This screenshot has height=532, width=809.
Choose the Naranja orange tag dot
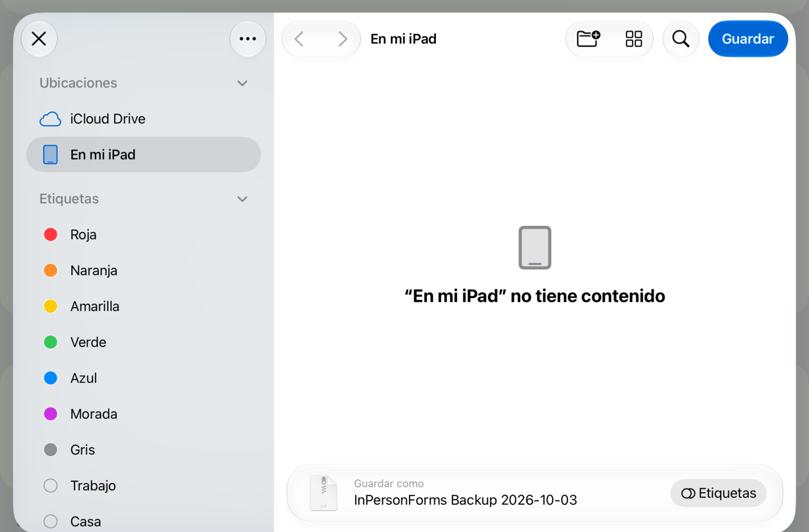[51, 270]
